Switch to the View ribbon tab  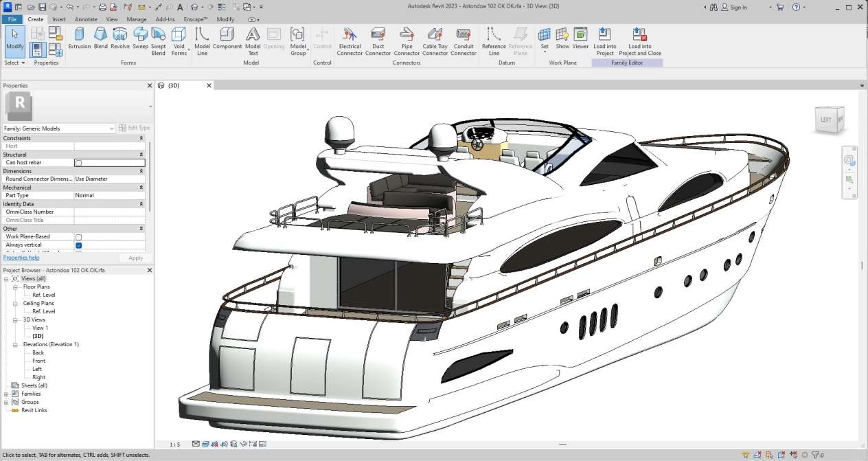coord(112,19)
